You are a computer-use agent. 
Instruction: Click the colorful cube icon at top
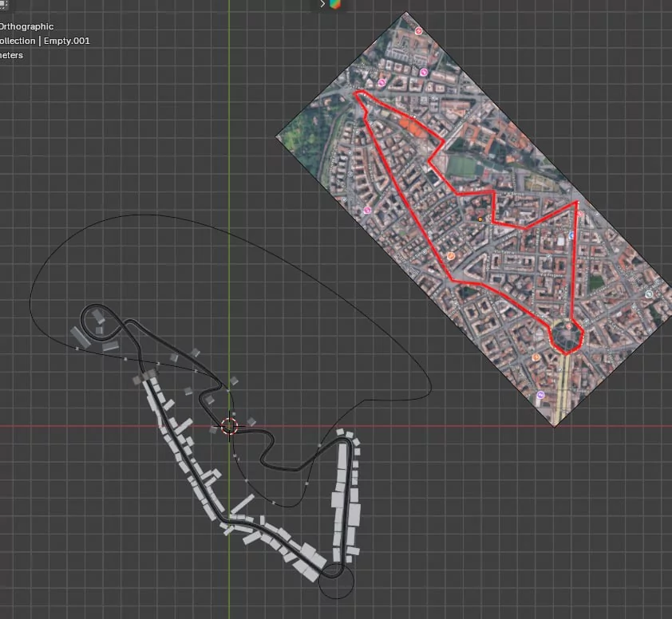tap(335, 4)
